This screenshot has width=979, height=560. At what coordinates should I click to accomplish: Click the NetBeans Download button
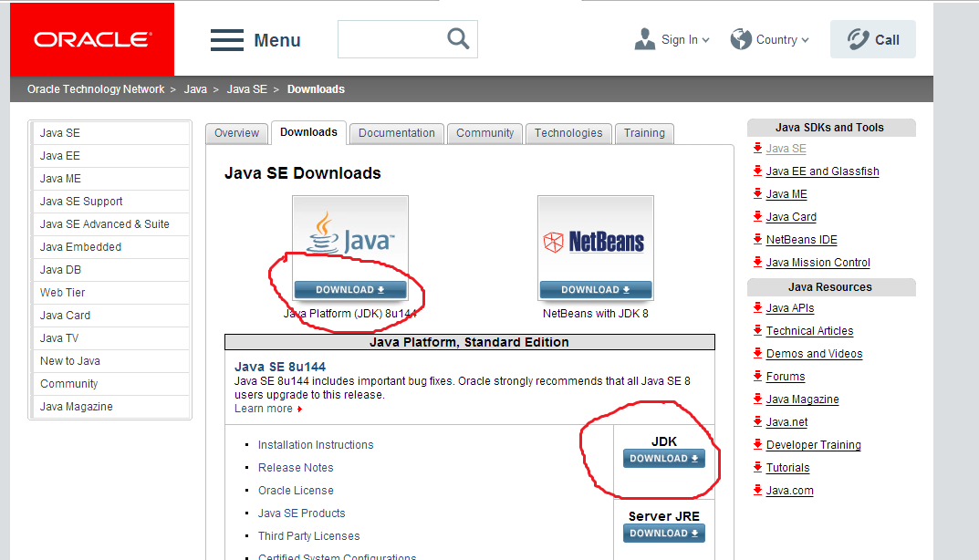(x=596, y=290)
